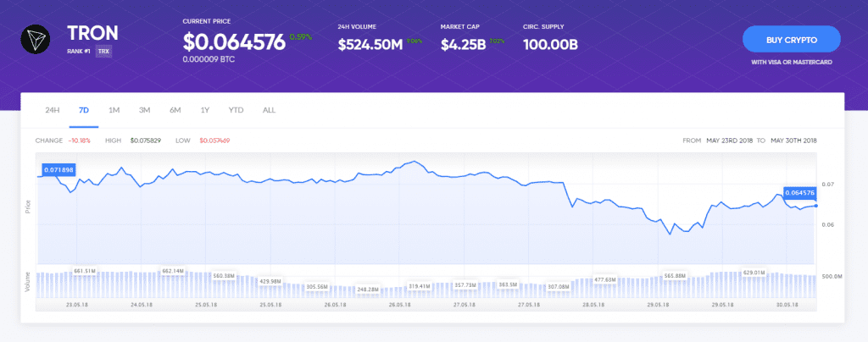The height and width of the screenshot is (342, 868).
Task: Open the 6M chart range tab
Action: [175, 110]
